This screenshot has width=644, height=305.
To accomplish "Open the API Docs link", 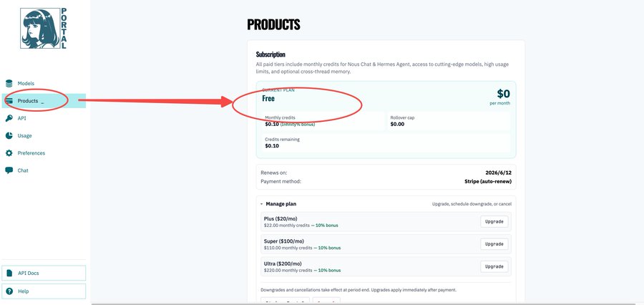I will coord(44,273).
